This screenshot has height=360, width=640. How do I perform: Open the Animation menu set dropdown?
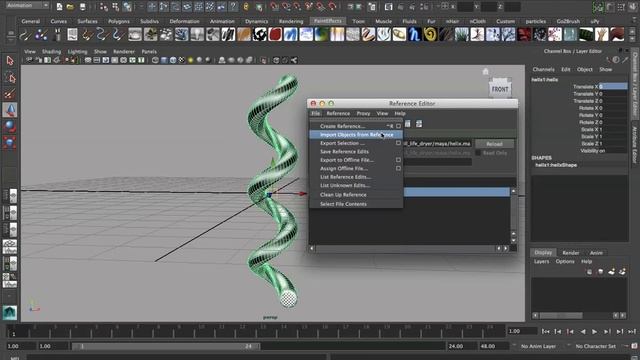[x=27, y=6]
